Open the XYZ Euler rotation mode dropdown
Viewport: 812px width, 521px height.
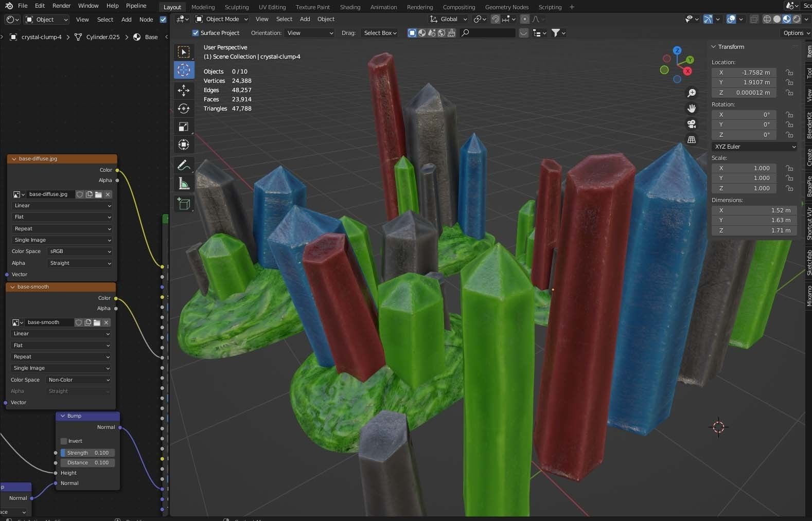(754, 147)
